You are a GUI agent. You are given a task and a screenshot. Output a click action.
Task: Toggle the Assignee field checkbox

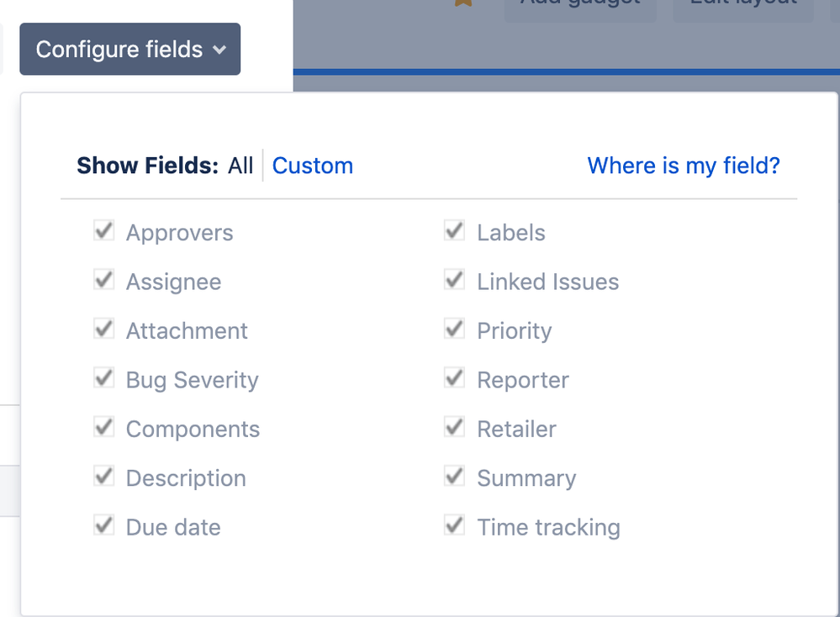104,280
